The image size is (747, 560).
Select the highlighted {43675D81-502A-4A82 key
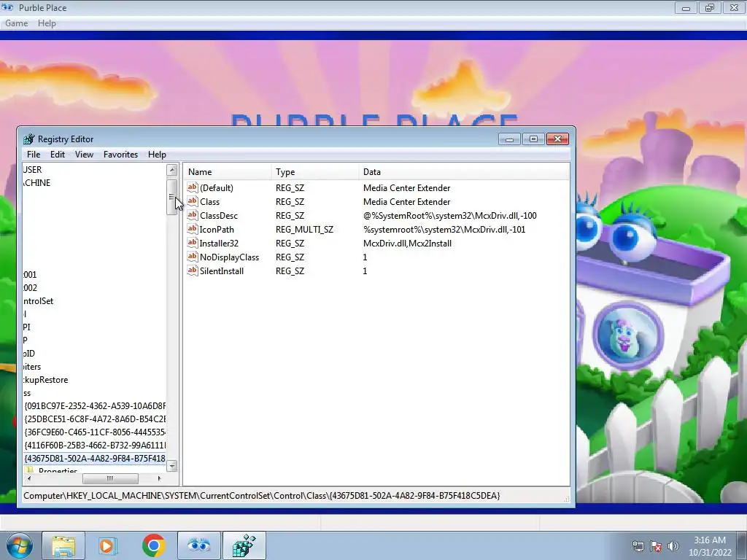(x=95, y=458)
